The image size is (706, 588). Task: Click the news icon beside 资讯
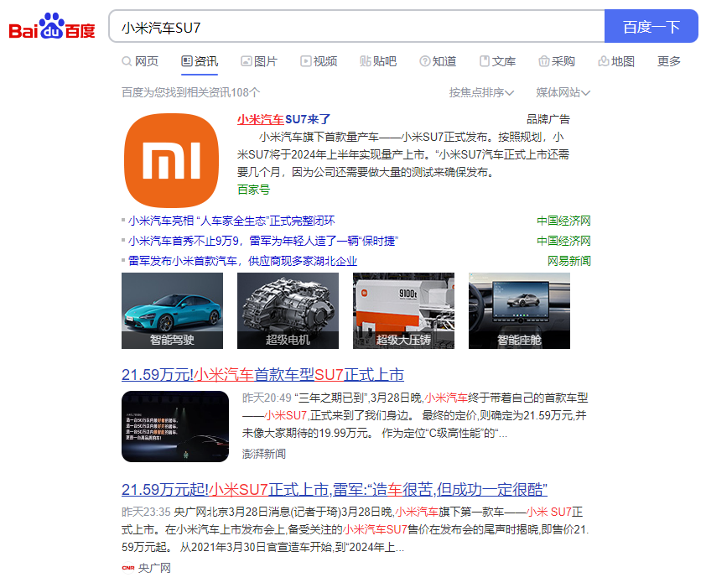(186, 61)
